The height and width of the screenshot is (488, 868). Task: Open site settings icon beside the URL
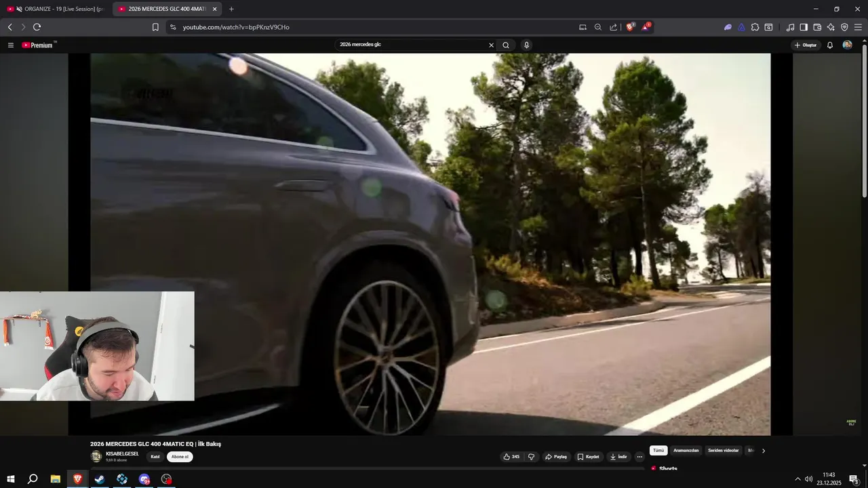(x=173, y=27)
